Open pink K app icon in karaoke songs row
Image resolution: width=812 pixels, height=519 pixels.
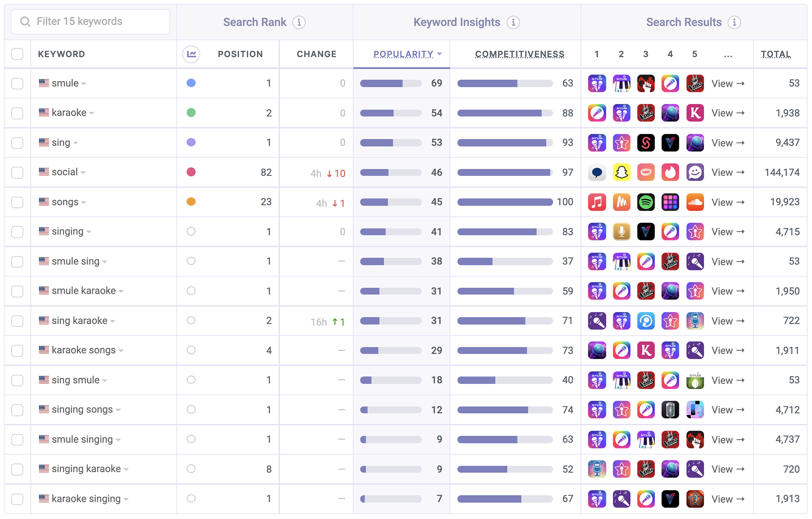pyautogui.click(x=646, y=351)
